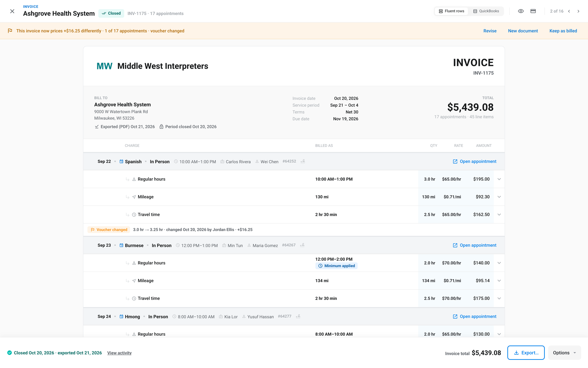Click briefcase icon beside Carlos Rivera
The height and width of the screenshot is (368, 588).
[222, 162]
